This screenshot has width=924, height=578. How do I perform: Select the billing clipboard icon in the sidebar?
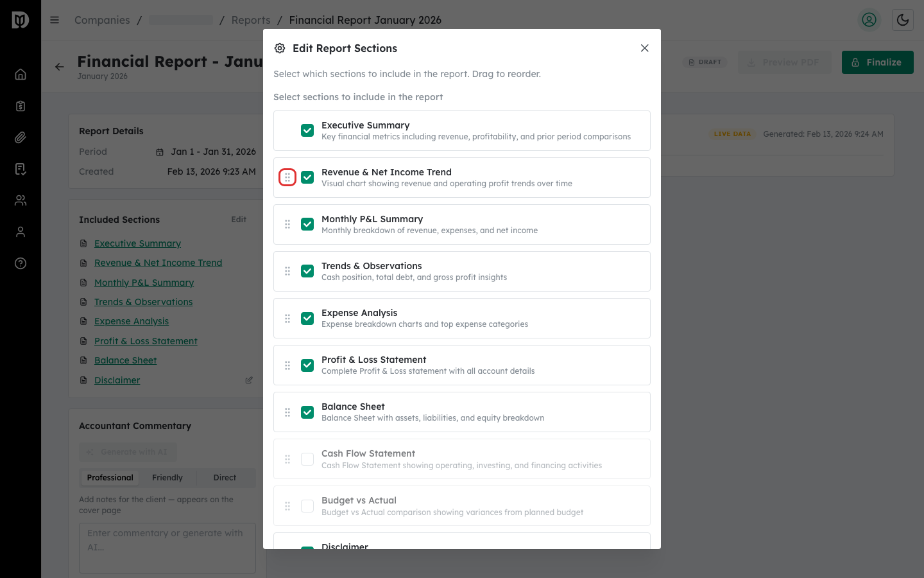pyautogui.click(x=20, y=105)
